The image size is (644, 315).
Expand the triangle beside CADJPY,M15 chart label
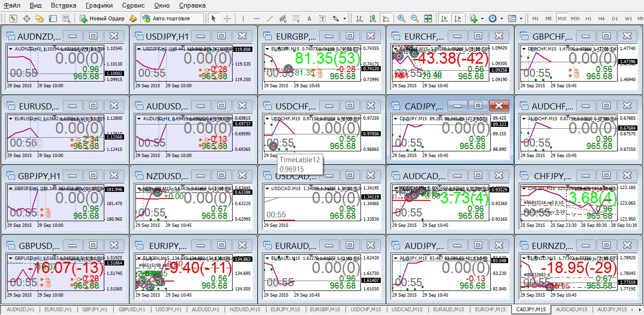[x=395, y=118]
